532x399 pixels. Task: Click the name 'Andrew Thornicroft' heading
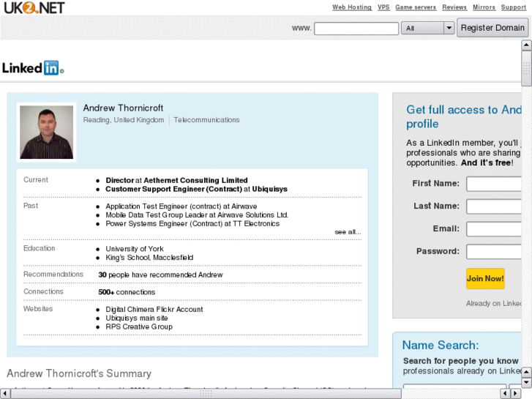coord(123,108)
